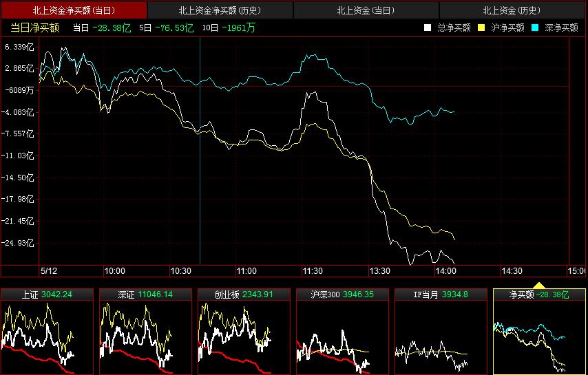Toggle the yellow 沪净买额 legend box

481,28
